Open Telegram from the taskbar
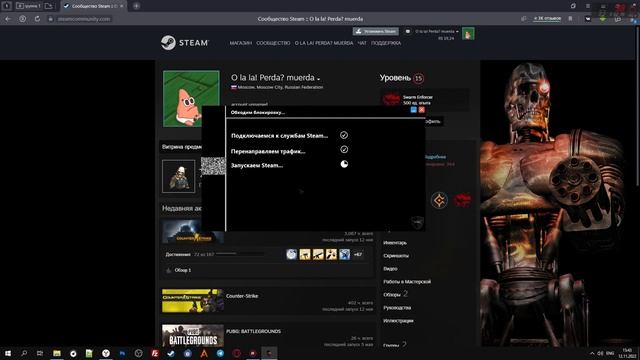This screenshot has height=360, width=640. [x=220, y=353]
